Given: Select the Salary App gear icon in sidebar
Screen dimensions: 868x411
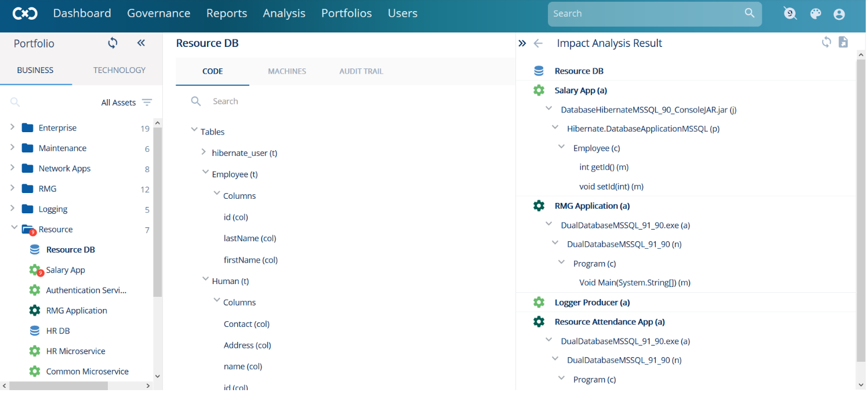Looking at the screenshot, I should (x=35, y=270).
